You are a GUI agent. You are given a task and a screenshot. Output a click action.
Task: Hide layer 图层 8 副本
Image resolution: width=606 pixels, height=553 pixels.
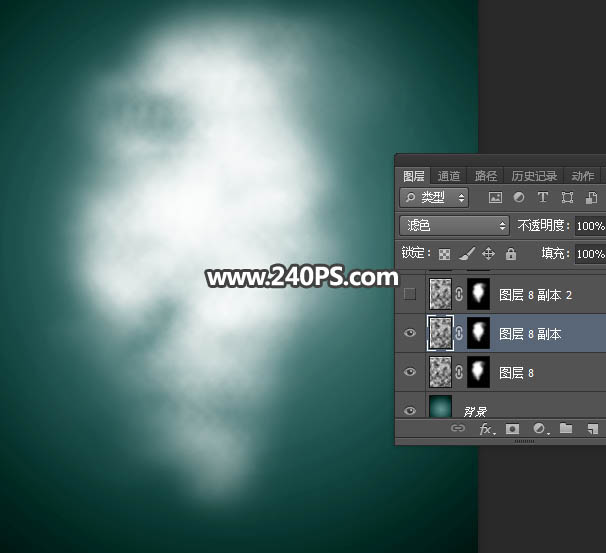(x=410, y=333)
